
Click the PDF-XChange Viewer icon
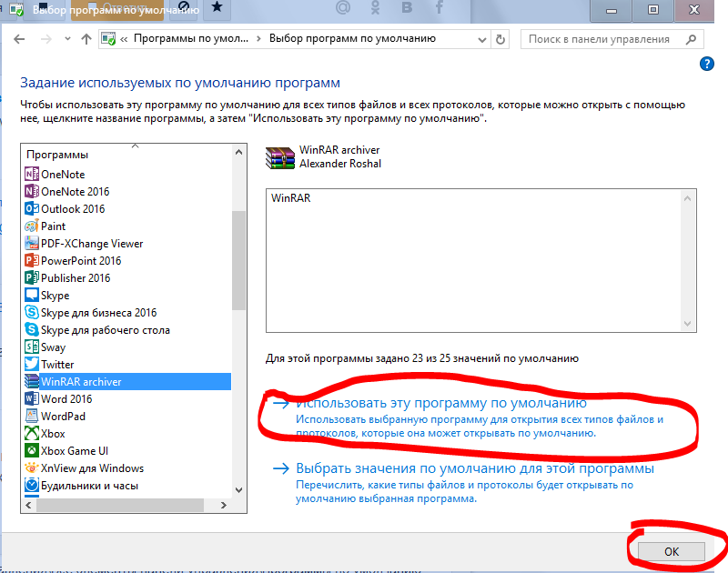(x=32, y=243)
